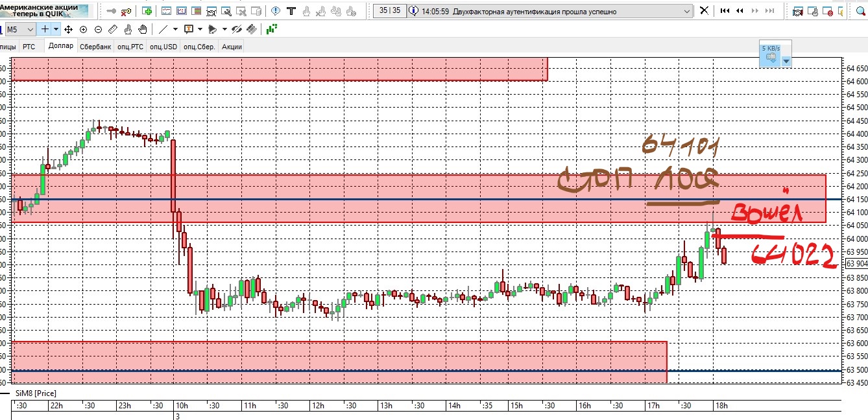Switch to the Акции tab

pyautogui.click(x=232, y=47)
